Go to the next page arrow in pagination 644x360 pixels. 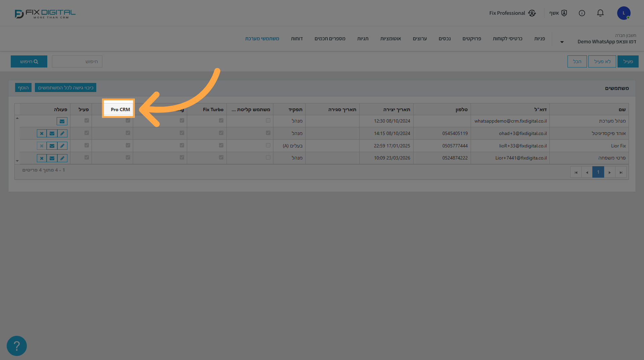point(609,172)
